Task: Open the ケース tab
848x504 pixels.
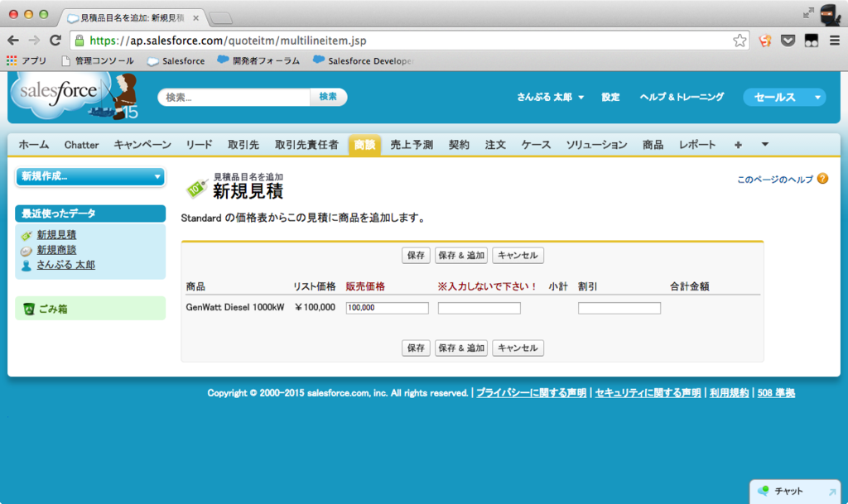Action: tap(536, 145)
